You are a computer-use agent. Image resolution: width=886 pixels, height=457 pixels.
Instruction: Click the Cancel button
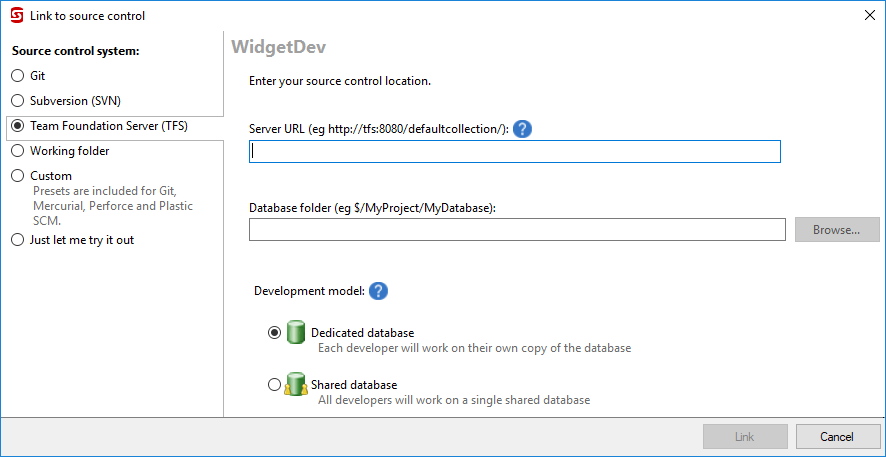pyautogui.click(x=838, y=437)
